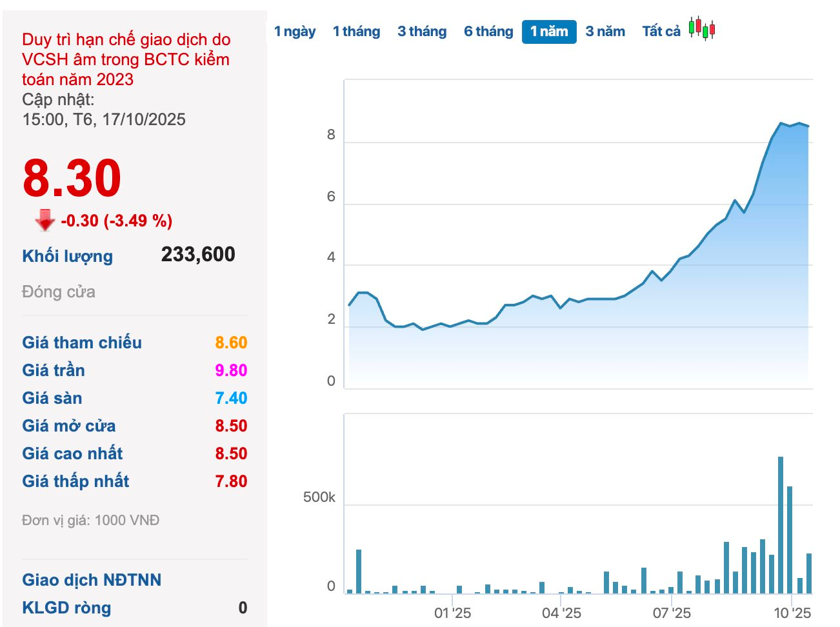This screenshot has height=627, width=840.
Task: Click the 'Giá sàn' floor price 7.40
Action: pyautogui.click(x=231, y=398)
